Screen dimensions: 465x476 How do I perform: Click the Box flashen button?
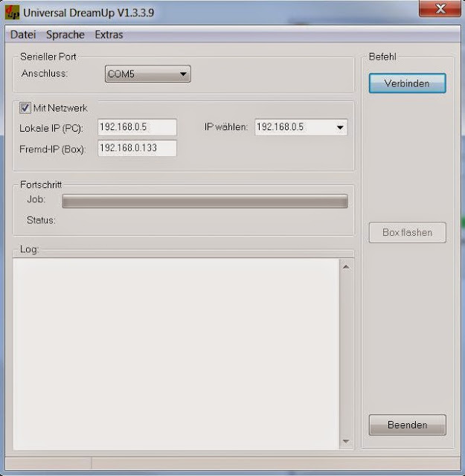click(x=407, y=233)
